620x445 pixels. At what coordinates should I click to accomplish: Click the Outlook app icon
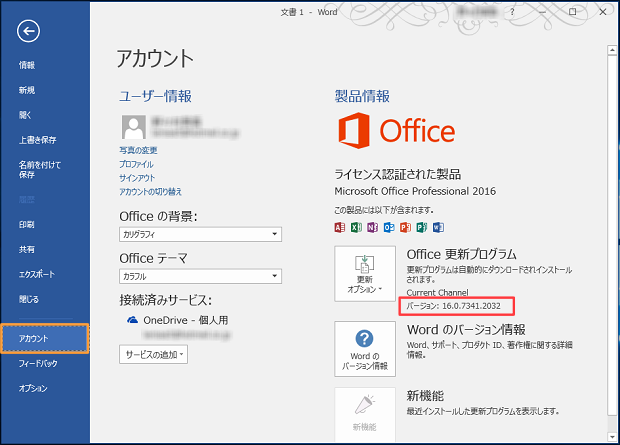389,227
